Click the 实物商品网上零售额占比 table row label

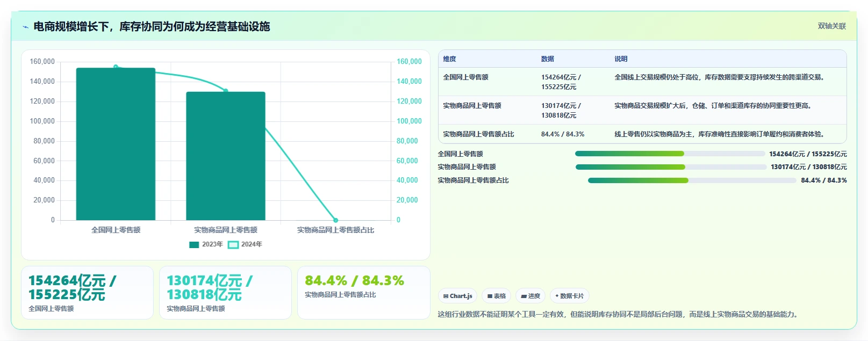click(479, 134)
